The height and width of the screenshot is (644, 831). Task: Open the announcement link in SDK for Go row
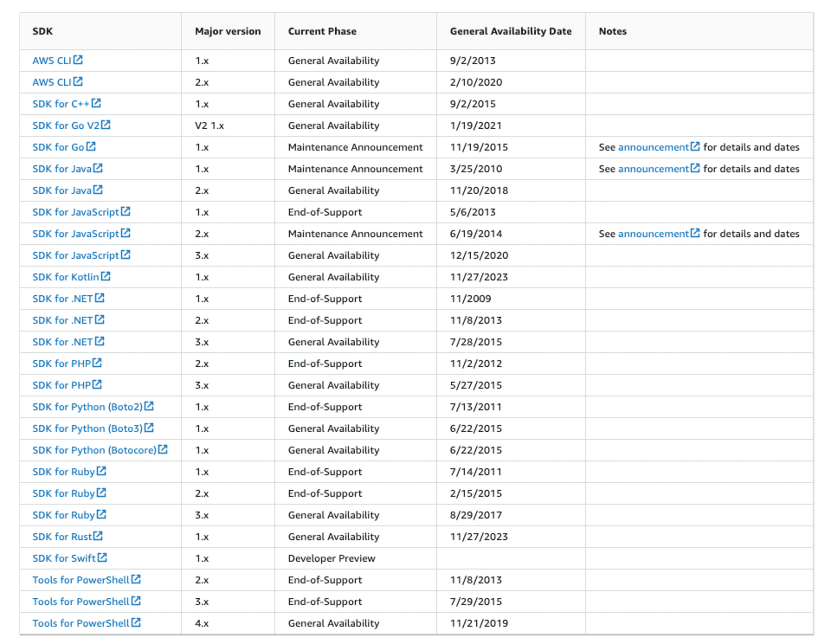(x=654, y=147)
